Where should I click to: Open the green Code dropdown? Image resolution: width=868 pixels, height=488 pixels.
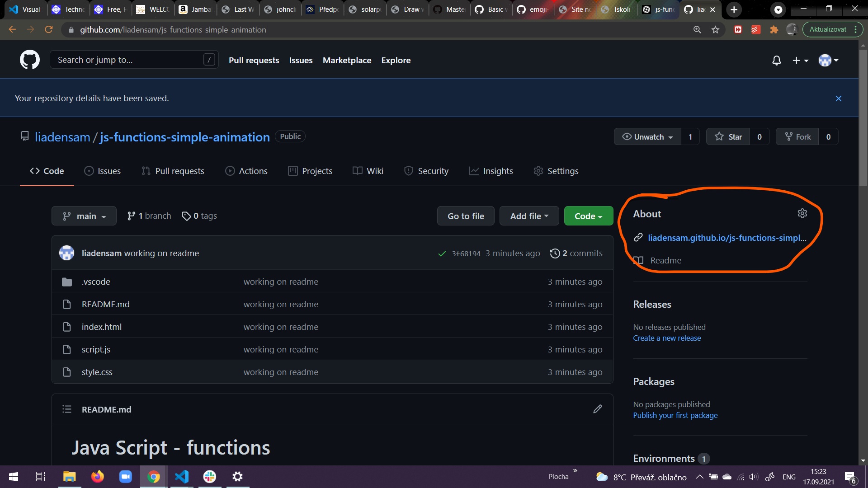click(x=588, y=216)
